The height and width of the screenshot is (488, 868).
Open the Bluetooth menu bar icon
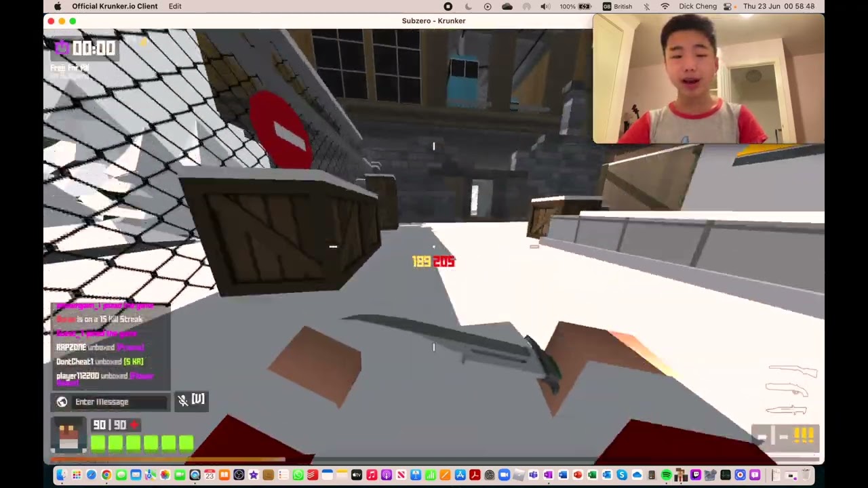pyautogui.click(x=646, y=6)
